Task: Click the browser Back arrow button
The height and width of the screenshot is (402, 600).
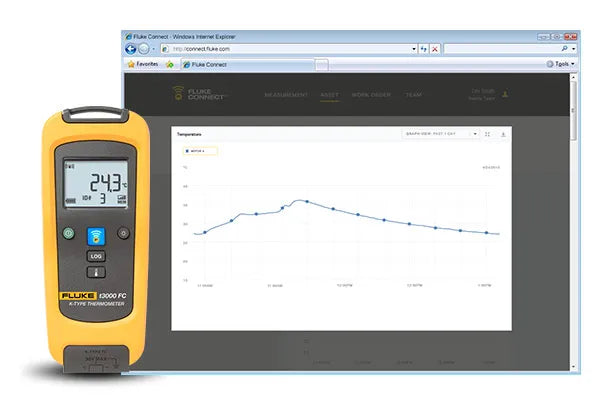Action: click(x=131, y=48)
